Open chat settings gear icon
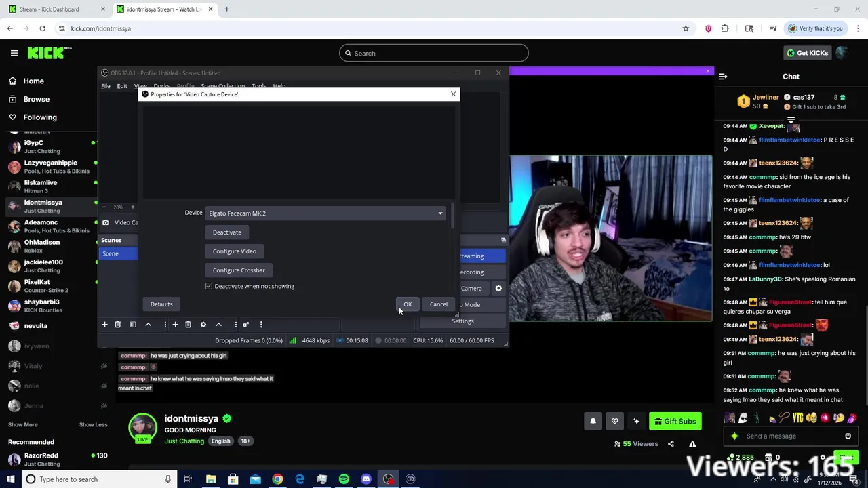Viewport: 868px width, 488px height. [x=823, y=458]
